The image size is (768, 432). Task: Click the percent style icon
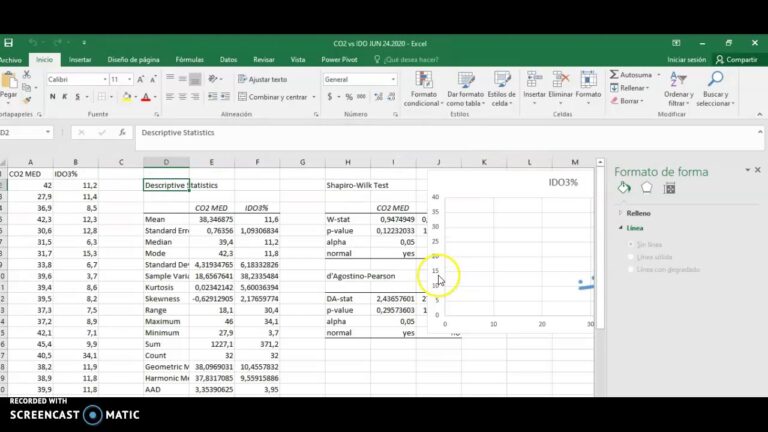(349, 97)
